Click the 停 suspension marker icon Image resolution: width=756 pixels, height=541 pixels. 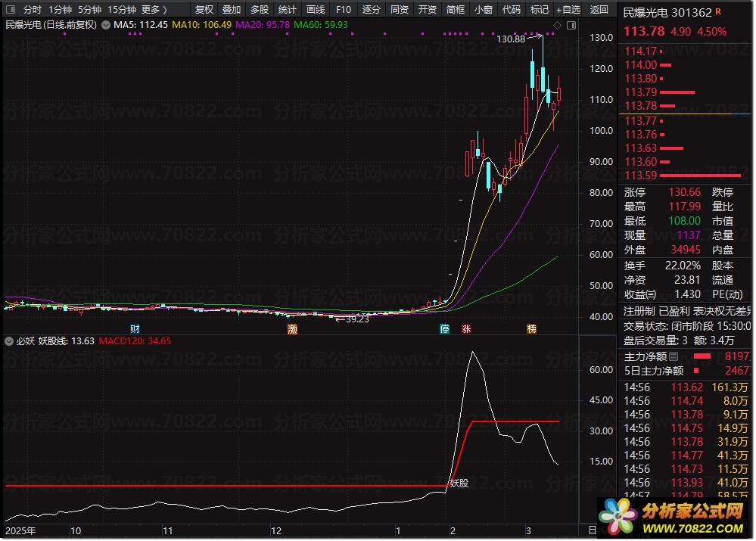pos(445,329)
